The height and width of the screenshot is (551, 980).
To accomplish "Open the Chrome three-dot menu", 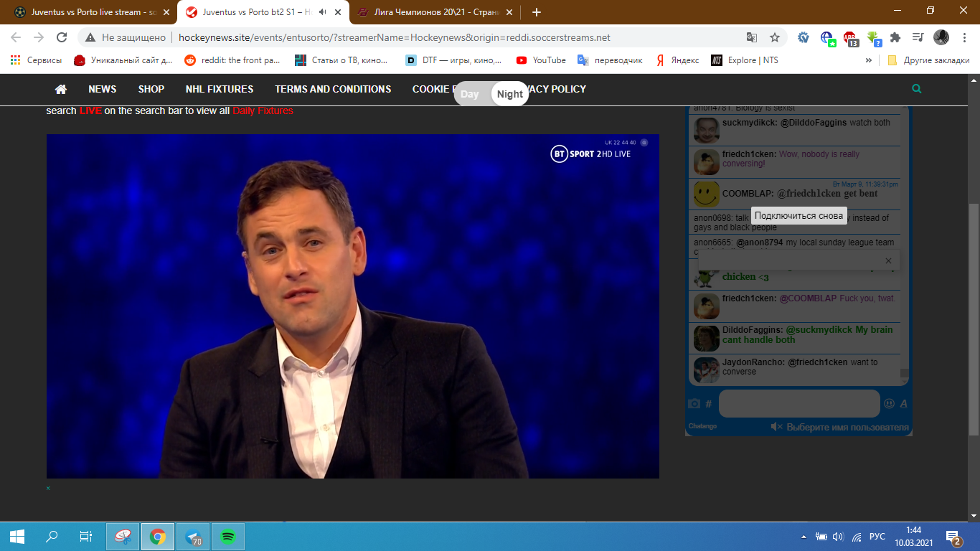I will [963, 37].
